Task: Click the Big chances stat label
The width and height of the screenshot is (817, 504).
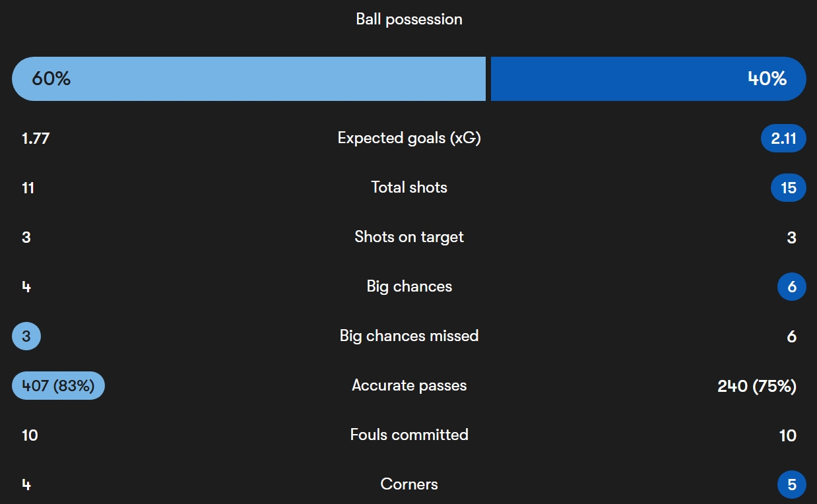Action: 409,286
